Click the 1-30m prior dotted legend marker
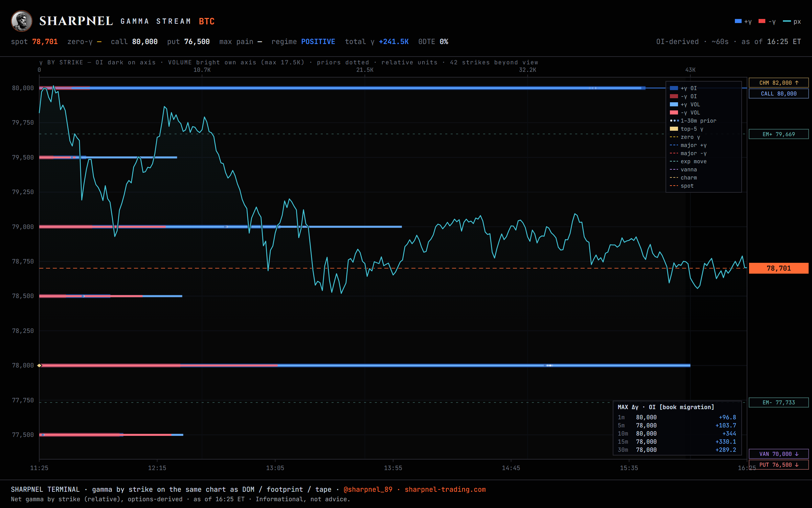The image size is (812, 508). (674, 121)
